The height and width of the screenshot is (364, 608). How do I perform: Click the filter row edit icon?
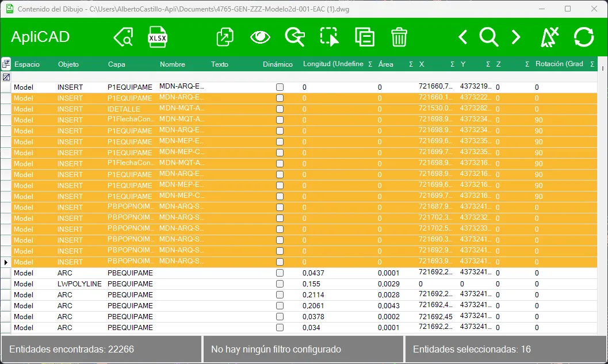[6, 76]
